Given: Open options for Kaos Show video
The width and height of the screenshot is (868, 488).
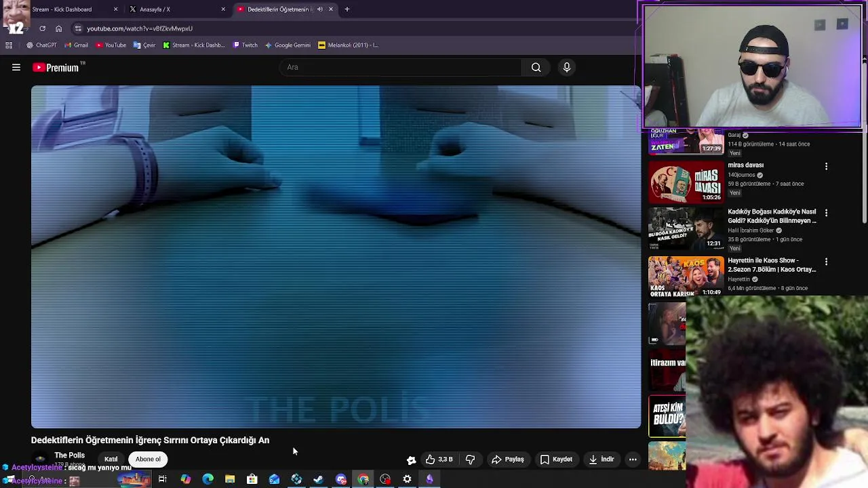Looking at the screenshot, I should point(826,262).
